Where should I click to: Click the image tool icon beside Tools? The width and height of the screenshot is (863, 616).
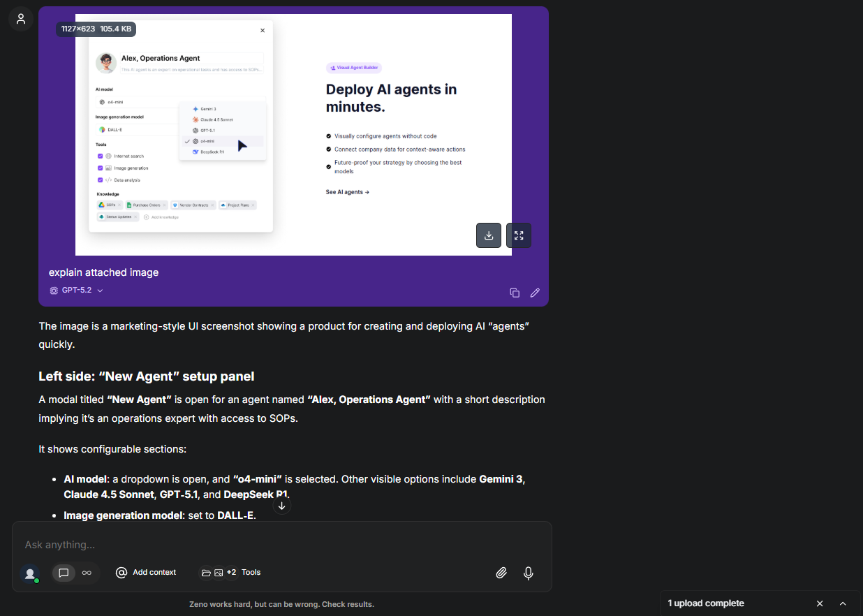pyautogui.click(x=219, y=573)
